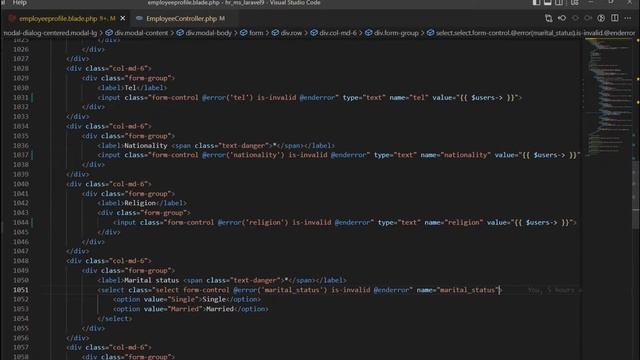Click Married option text on line 1053
The width and height of the screenshot is (640, 360).
click(220, 309)
